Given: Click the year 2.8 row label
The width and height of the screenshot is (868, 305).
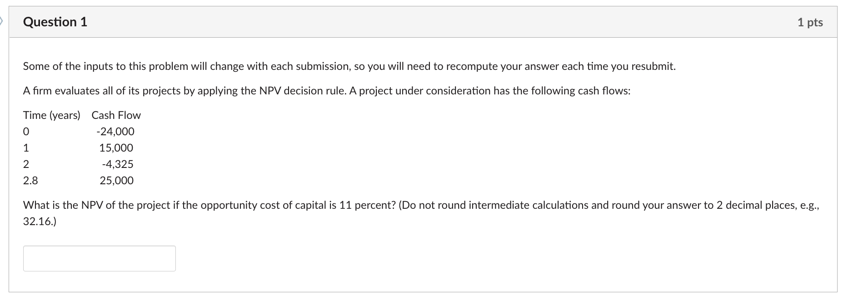Looking at the screenshot, I should tap(30, 180).
